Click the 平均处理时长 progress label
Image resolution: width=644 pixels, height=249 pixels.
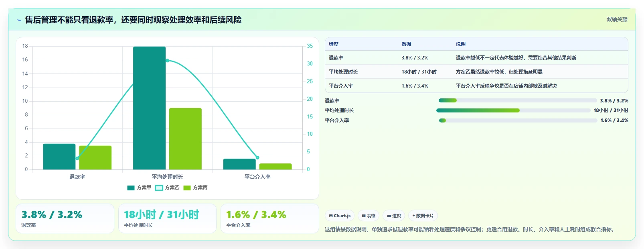click(339, 110)
